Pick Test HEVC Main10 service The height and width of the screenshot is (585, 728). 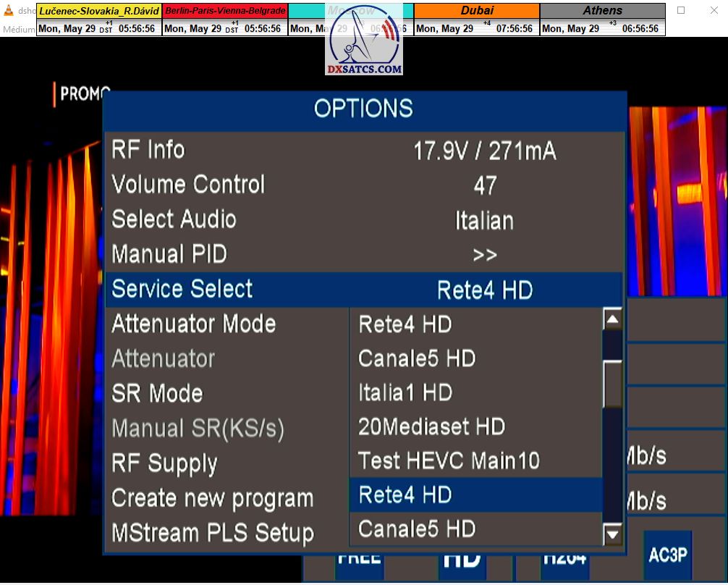coord(449,460)
